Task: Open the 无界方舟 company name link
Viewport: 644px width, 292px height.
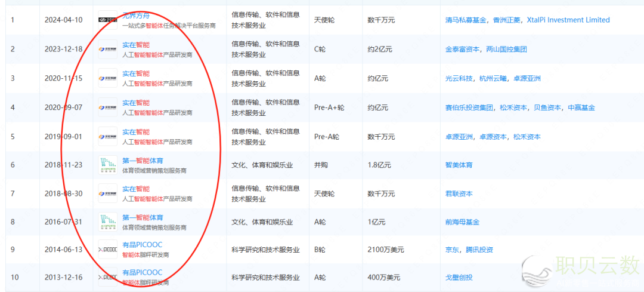Action: 135,15
